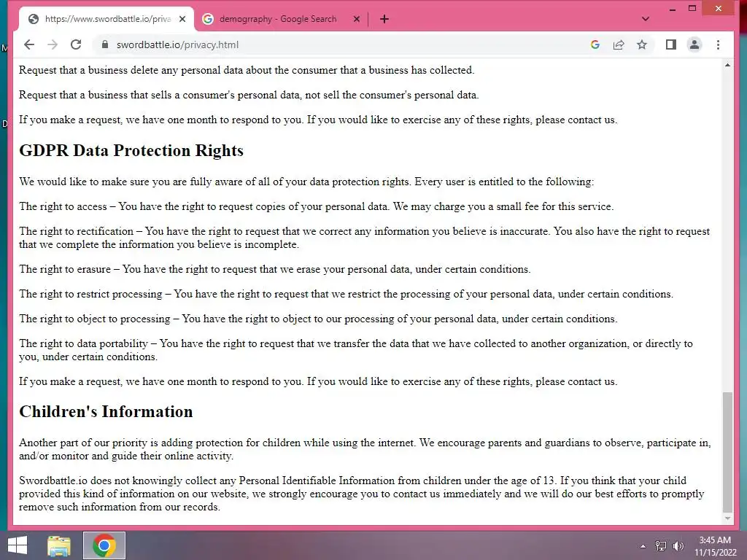Close the swordbattle.io privacy tab
The image size is (747, 560).
[182, 19]
